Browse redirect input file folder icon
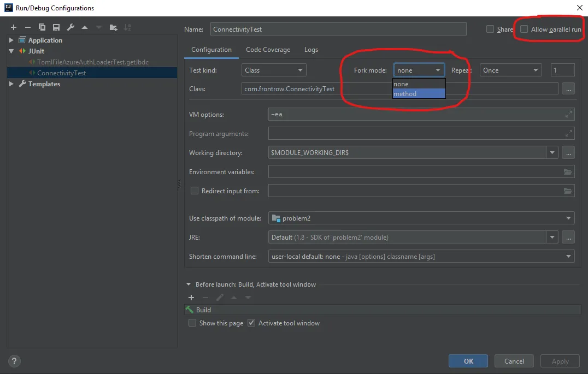The width and height of the screenshot is (588, 374). coord(568,191)
